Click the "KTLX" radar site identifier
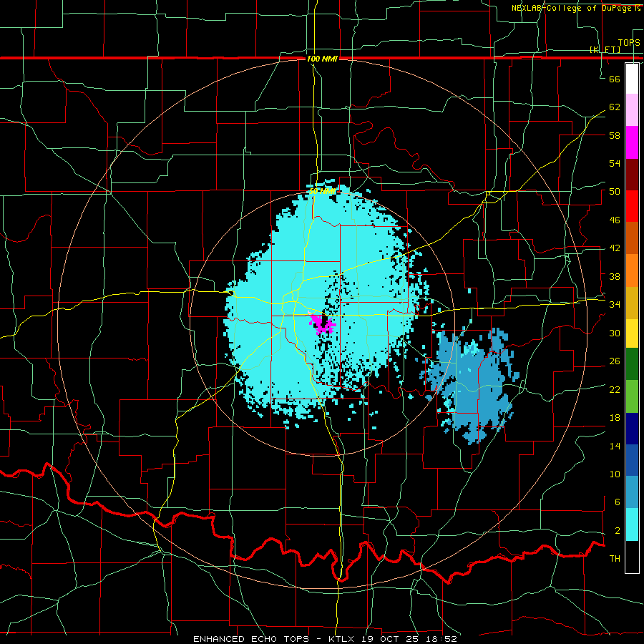 pos(342,639)
